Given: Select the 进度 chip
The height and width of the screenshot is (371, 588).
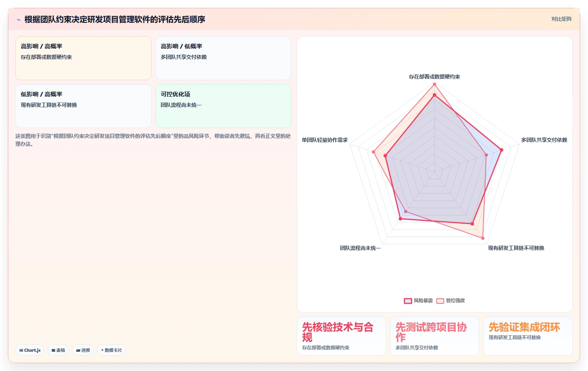Looking at the screenshot, I should click(83, 350).
